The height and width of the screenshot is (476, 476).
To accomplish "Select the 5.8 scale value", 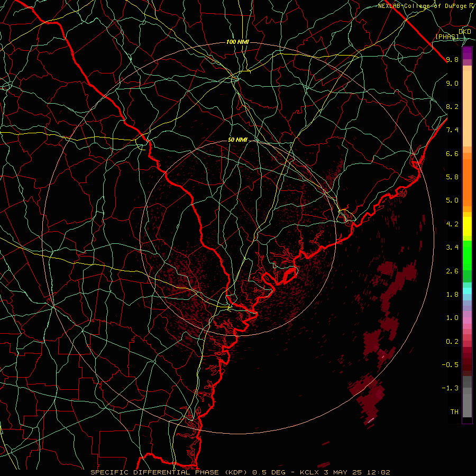I will pos(452,177).
